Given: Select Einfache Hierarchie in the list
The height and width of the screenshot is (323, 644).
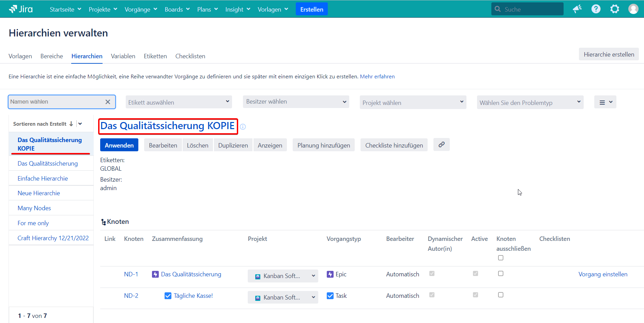Looking at the screenshot, I should point(43,179).
